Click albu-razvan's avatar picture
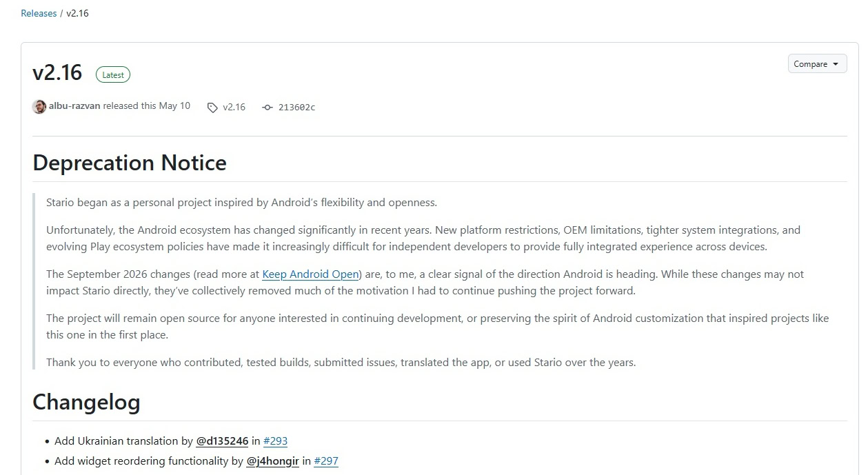 pos(39,107)
